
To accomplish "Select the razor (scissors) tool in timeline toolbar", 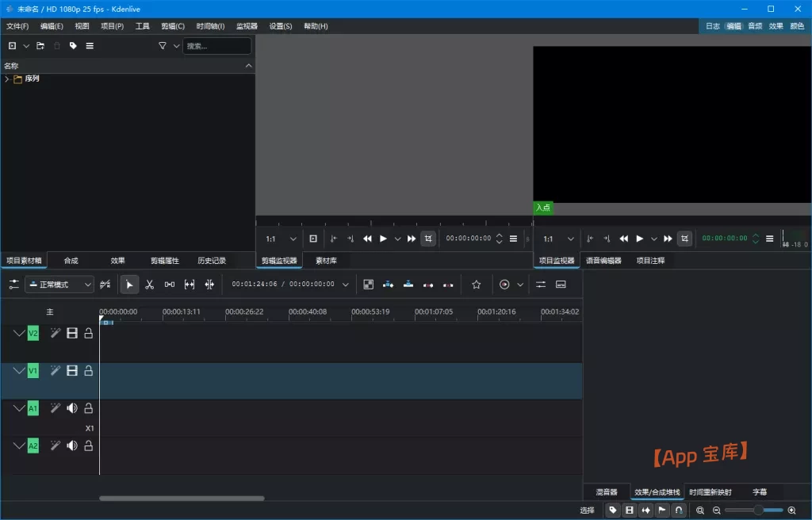I will (x=149, y=285).
